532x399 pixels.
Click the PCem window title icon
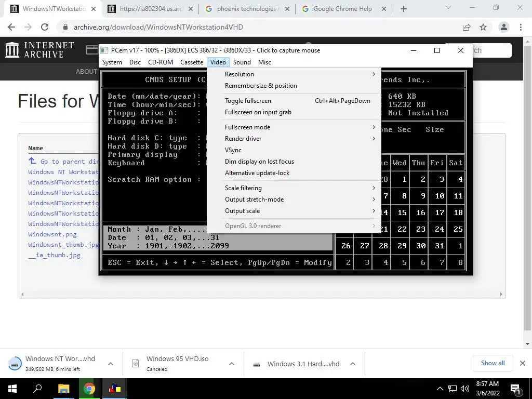coord(104,50)
